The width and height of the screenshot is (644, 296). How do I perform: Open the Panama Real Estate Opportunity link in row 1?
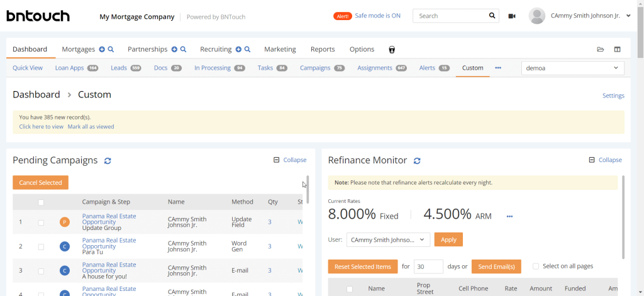(109, 219)
